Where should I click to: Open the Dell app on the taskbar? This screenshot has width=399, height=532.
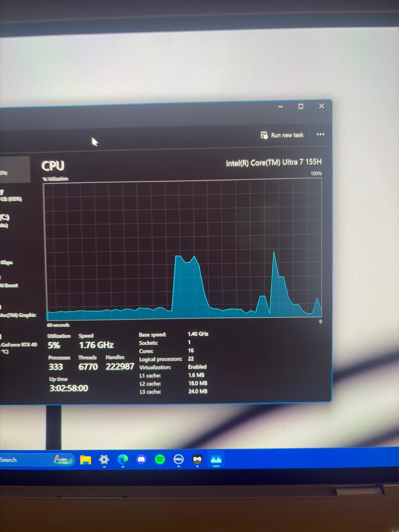click(x=179, y=459)
